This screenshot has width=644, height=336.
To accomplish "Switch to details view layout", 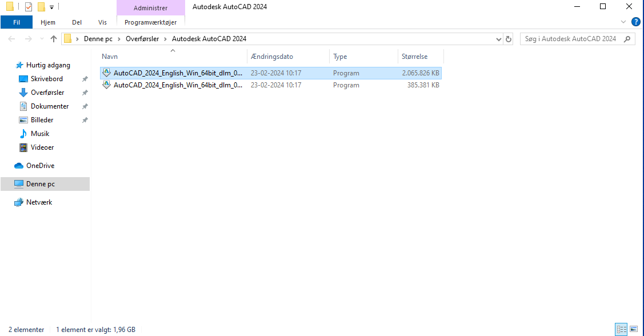I will click(621, 329).
